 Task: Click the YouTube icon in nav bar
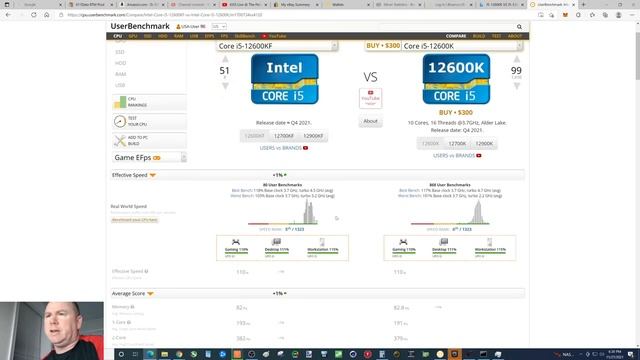pyautogui.click(x=264, y=36)
